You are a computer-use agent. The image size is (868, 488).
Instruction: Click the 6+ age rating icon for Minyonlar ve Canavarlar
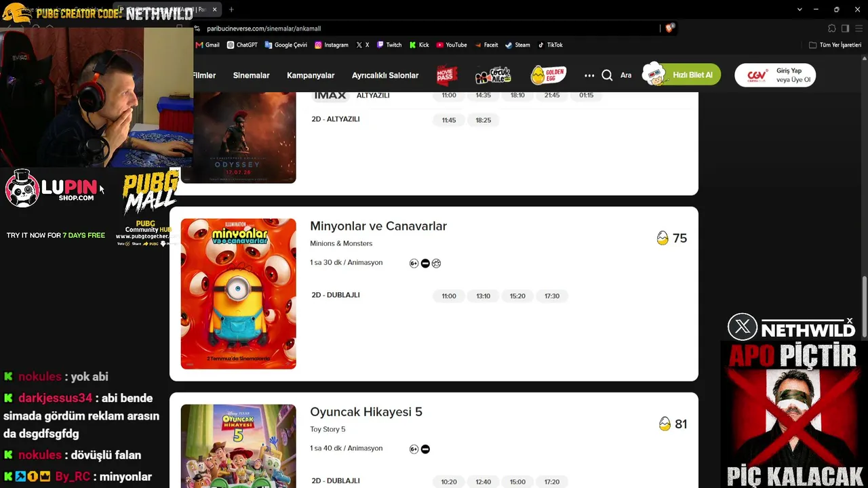click(x=414, y=264)
